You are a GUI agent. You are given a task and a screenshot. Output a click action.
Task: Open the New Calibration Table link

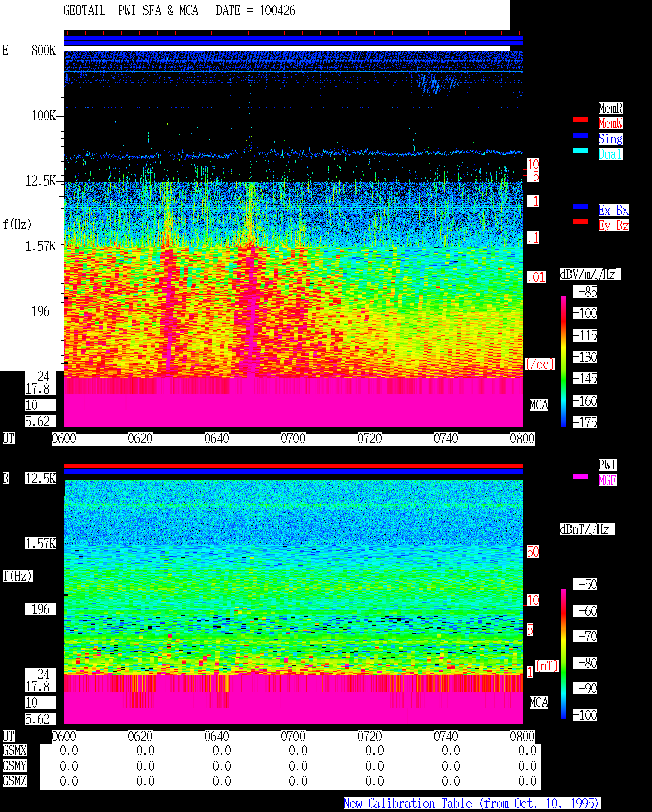pyautogui.click(x=472, y=804)
